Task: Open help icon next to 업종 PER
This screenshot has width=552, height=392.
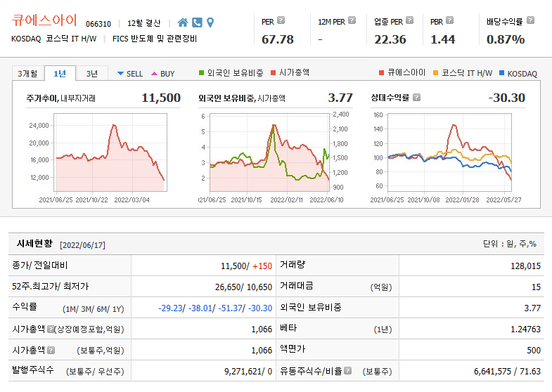Action: (409, 20)
